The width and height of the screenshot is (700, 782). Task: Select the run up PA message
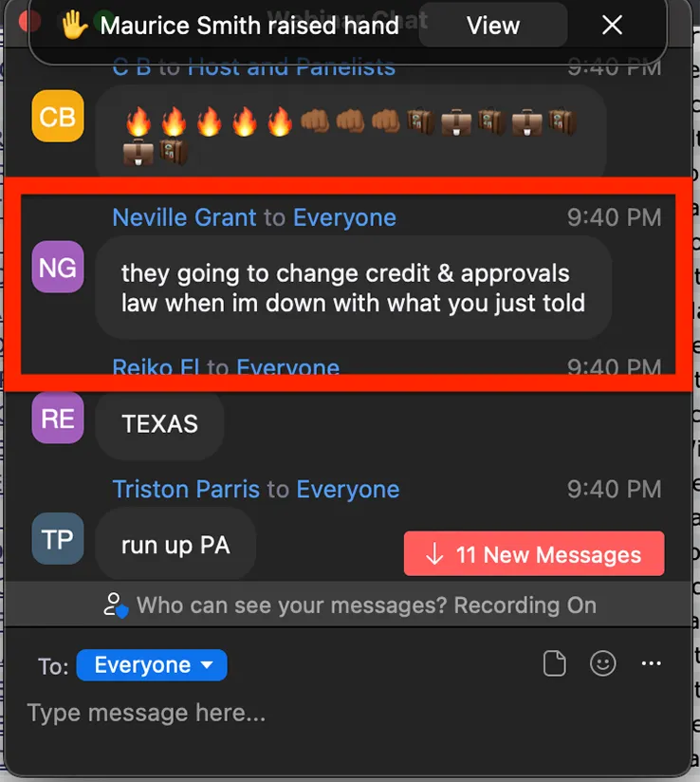pos(175,545)
